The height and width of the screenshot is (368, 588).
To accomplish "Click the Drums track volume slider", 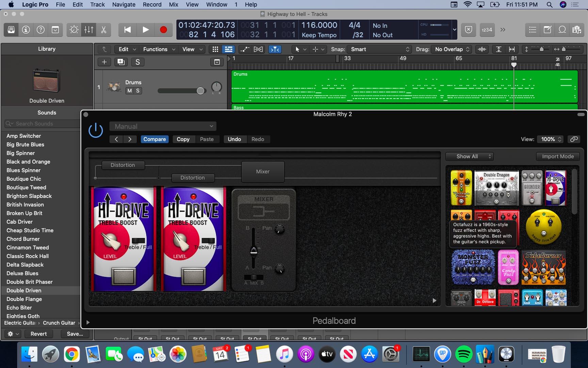I will [x=181, y=91].
